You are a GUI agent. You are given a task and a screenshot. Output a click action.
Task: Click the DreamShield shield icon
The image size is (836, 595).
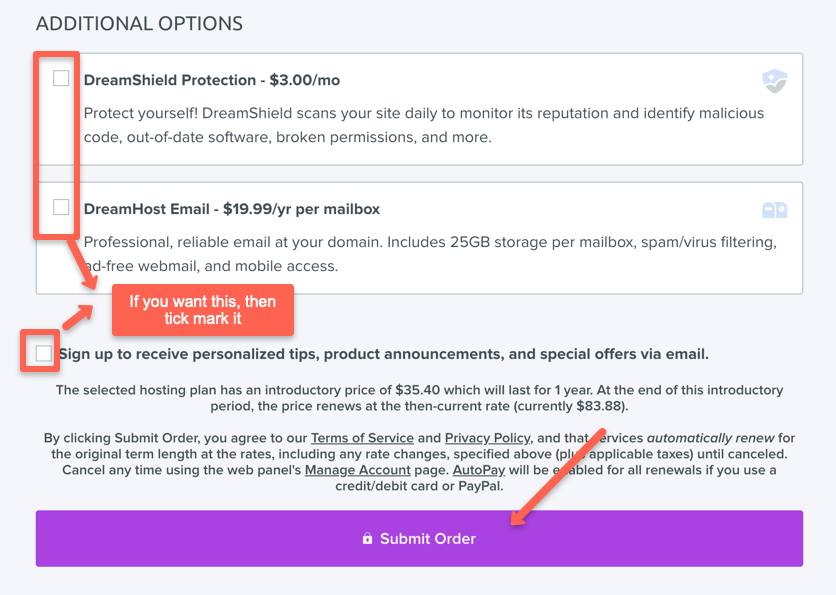click(775, 79)
